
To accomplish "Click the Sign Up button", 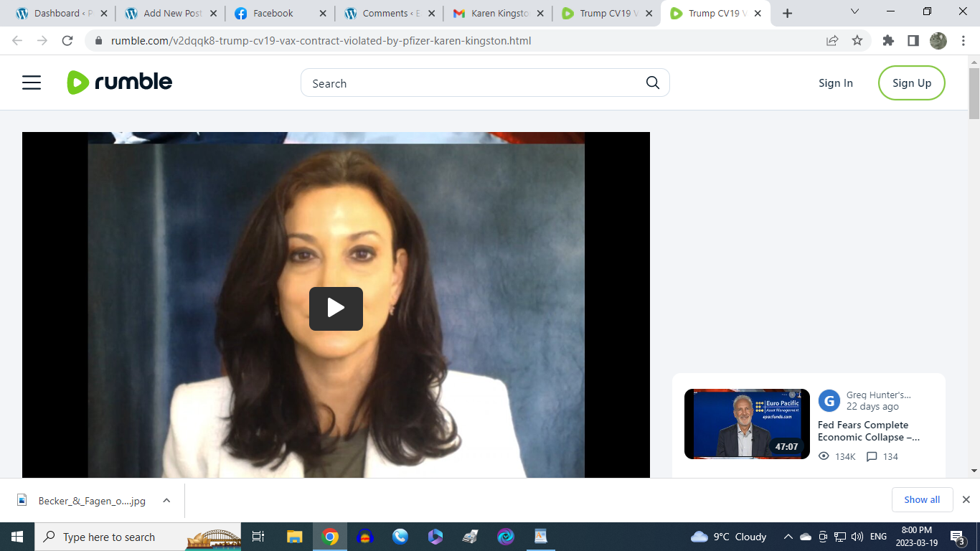I will (911, 83).
